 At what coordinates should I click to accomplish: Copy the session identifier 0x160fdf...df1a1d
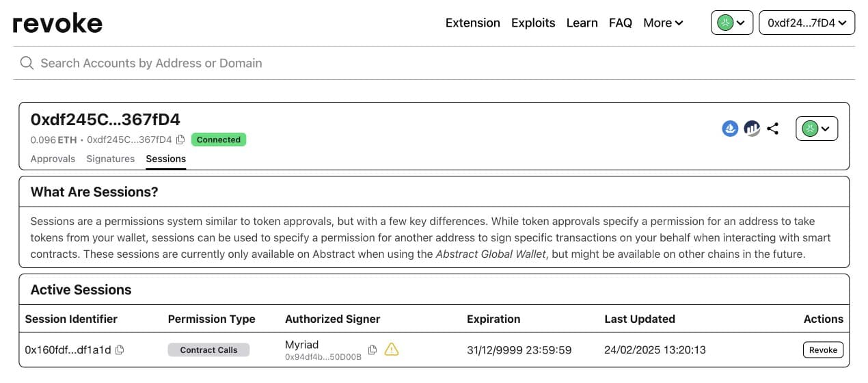[120, 349]
